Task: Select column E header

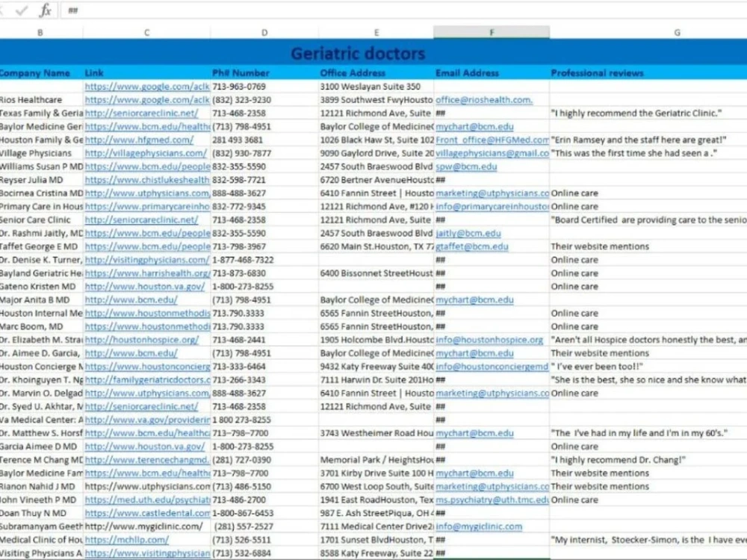Action: (376, 32)
